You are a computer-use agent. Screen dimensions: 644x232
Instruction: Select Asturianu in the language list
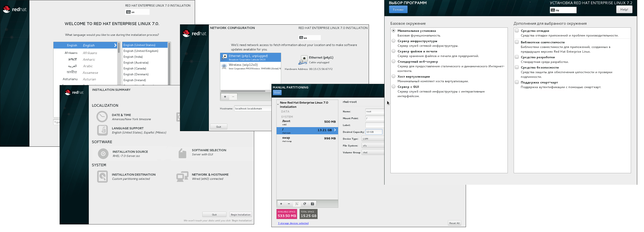85,79
